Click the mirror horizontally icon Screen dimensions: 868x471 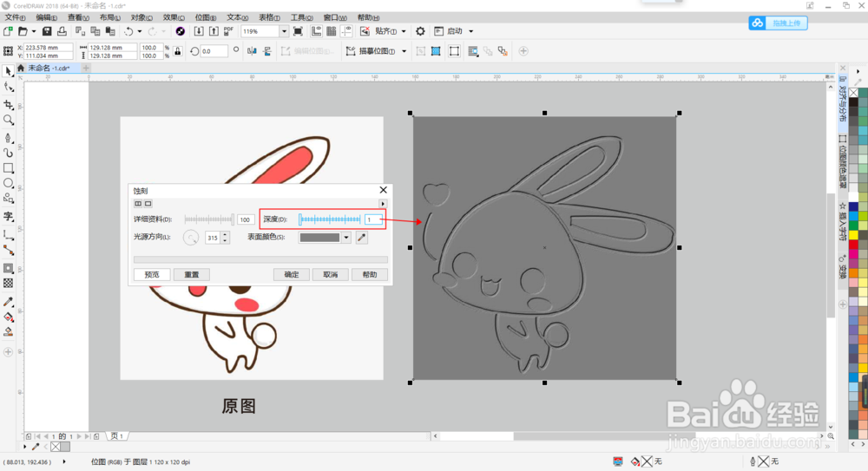253,51
